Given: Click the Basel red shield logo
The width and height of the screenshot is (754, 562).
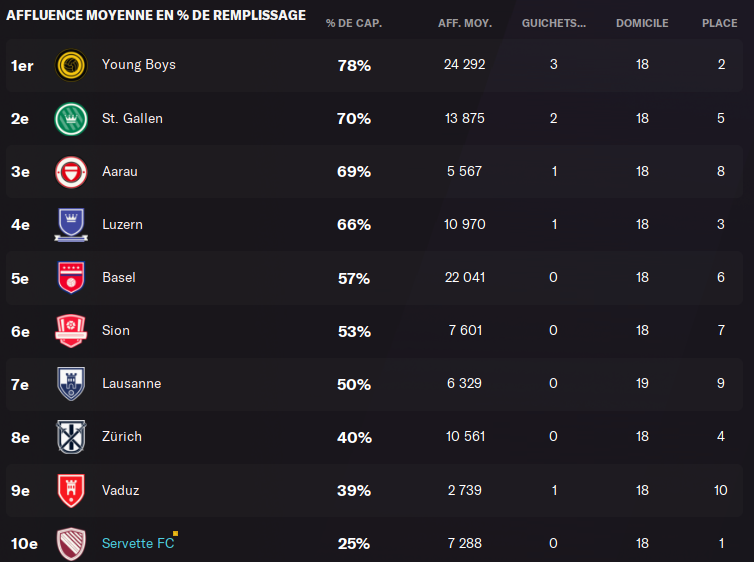Looking at the screenshot, I should [71, 277].
